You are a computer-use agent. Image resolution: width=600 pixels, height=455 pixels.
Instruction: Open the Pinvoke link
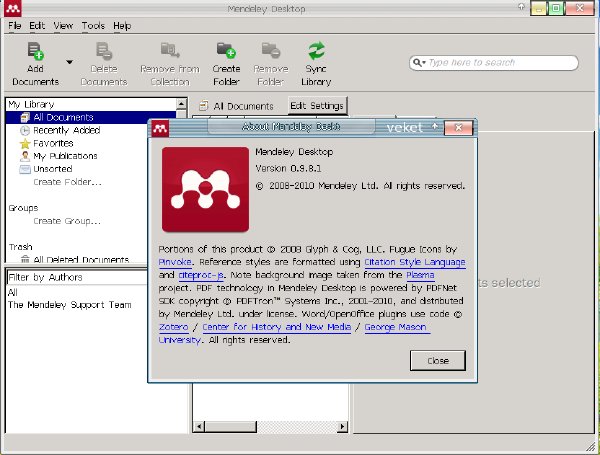175,262
